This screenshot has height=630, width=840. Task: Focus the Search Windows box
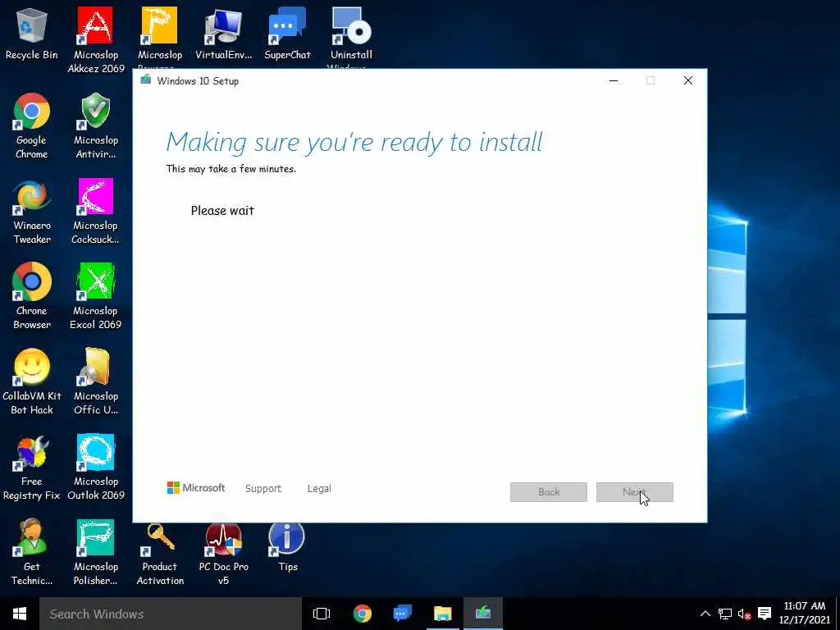pyautogui.click(x=171, y=614)
